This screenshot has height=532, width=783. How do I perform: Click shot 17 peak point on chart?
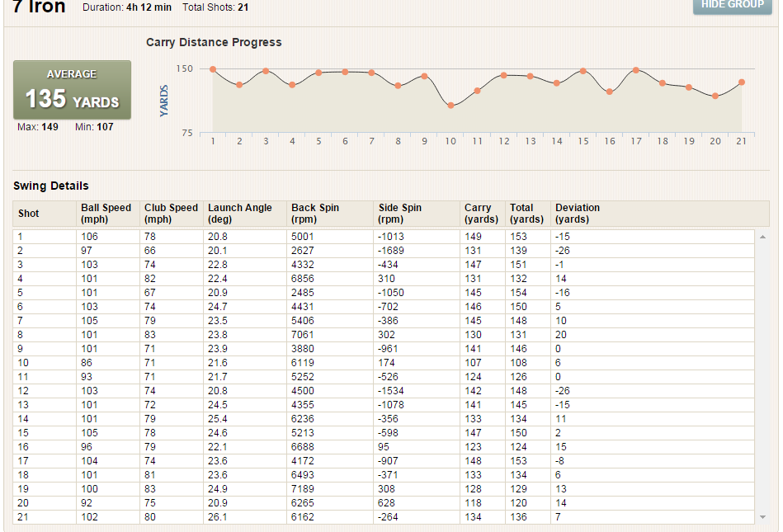point(635,70)
